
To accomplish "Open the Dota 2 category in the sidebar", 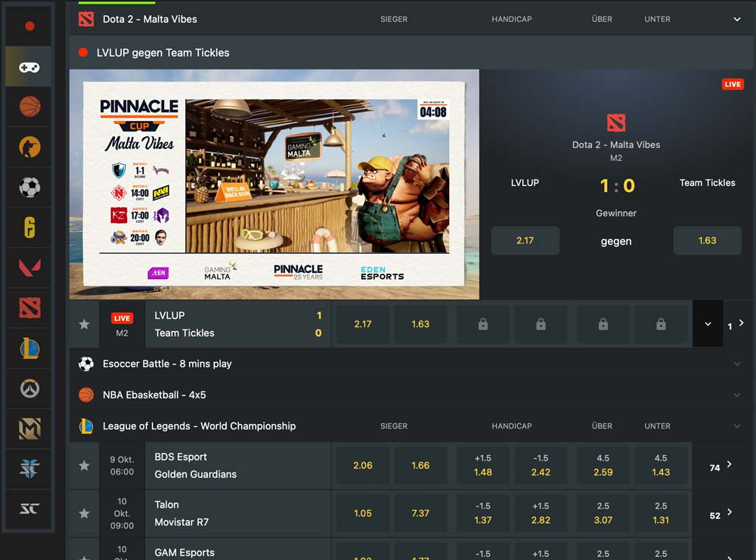I will [x=27, y=307].
